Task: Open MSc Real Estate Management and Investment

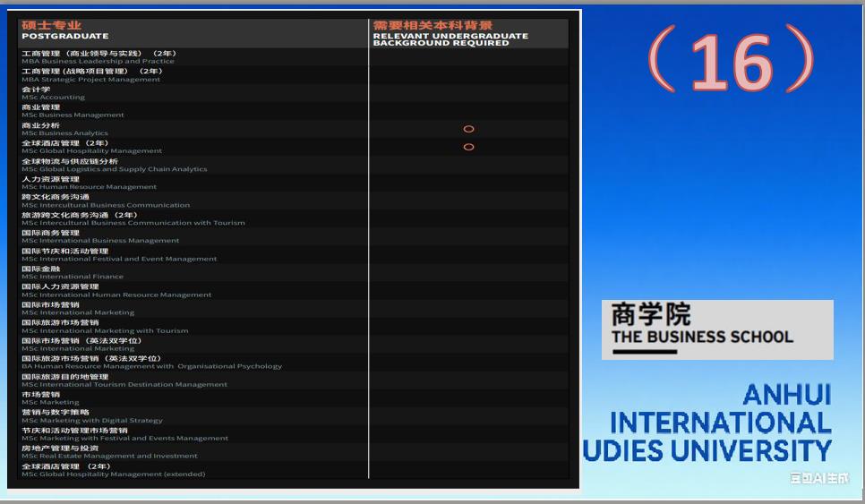Action: (x=109, y=452)
